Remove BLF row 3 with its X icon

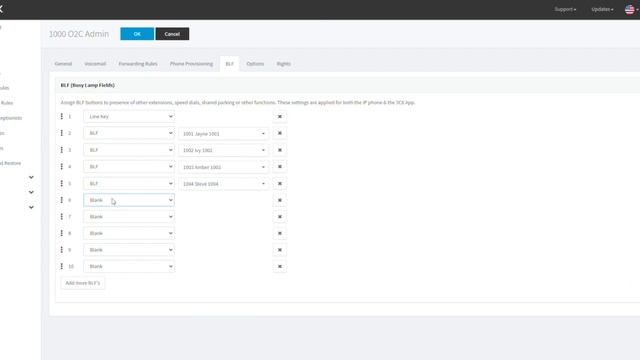click(x=280, y=150)
